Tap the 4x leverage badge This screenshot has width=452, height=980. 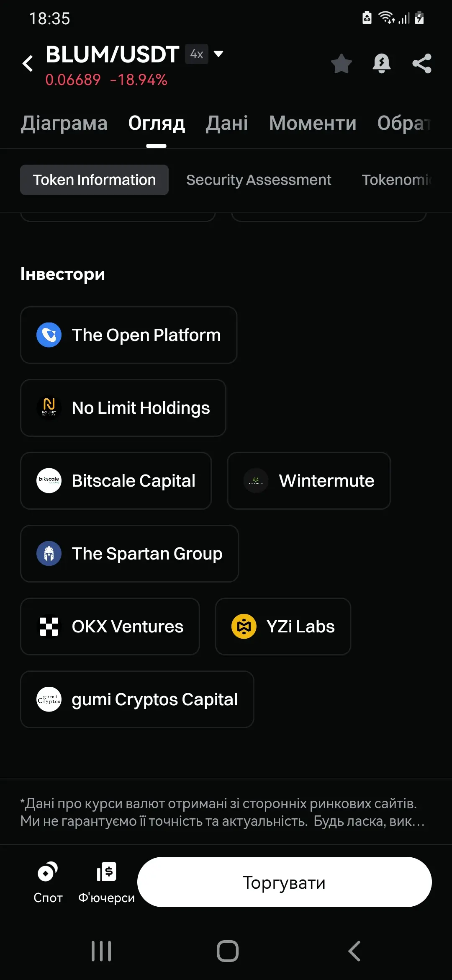pyautogui.click(x=197, y=54)
